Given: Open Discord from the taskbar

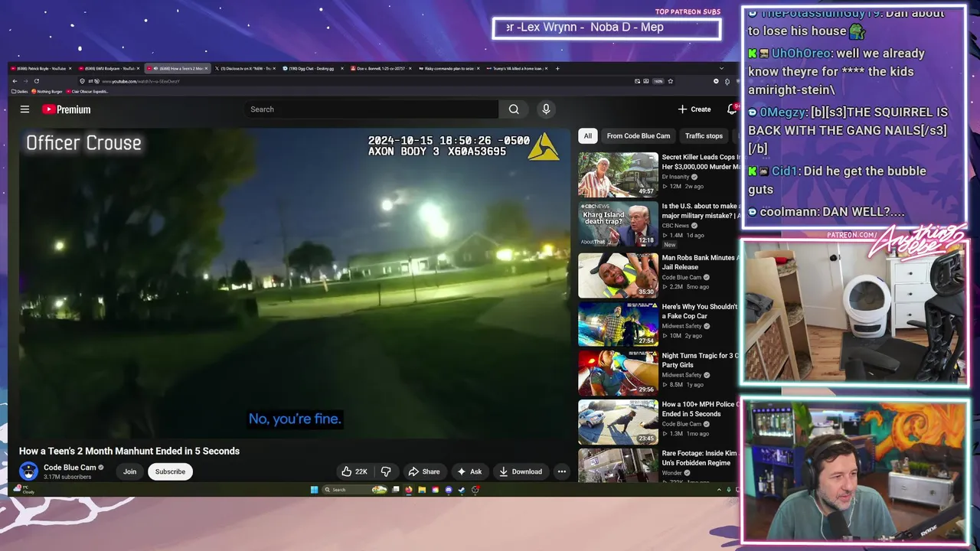Looking at the screenshot, I should point(449,490).
